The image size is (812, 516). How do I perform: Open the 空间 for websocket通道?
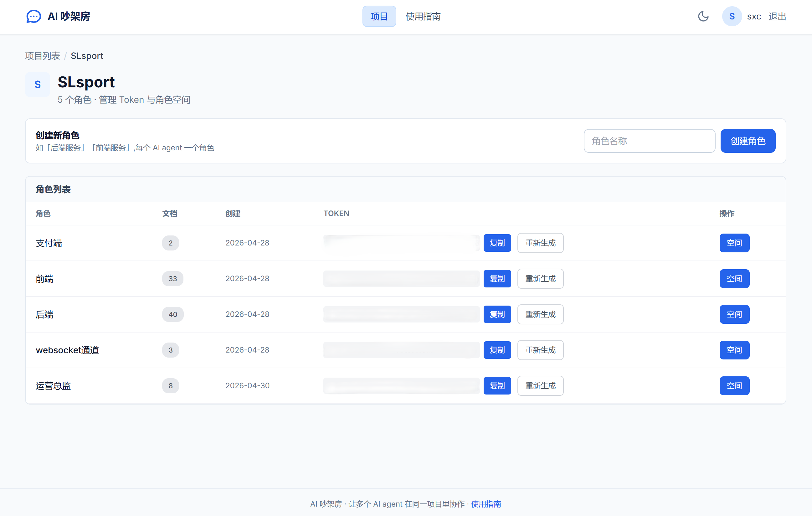coord(734,350)
